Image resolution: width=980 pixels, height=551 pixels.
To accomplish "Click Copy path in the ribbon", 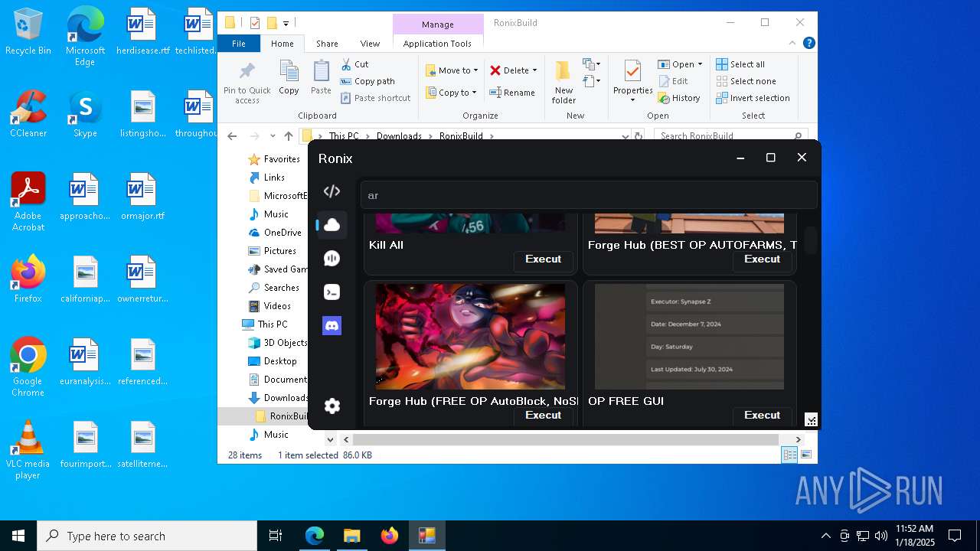I will 367,81.
